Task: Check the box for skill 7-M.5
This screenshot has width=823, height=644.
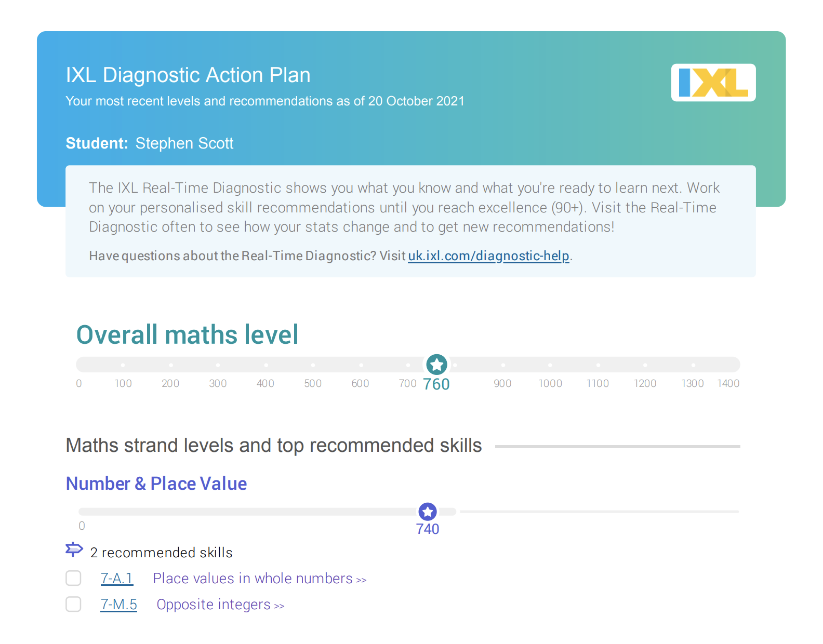Action: (74, 605)
